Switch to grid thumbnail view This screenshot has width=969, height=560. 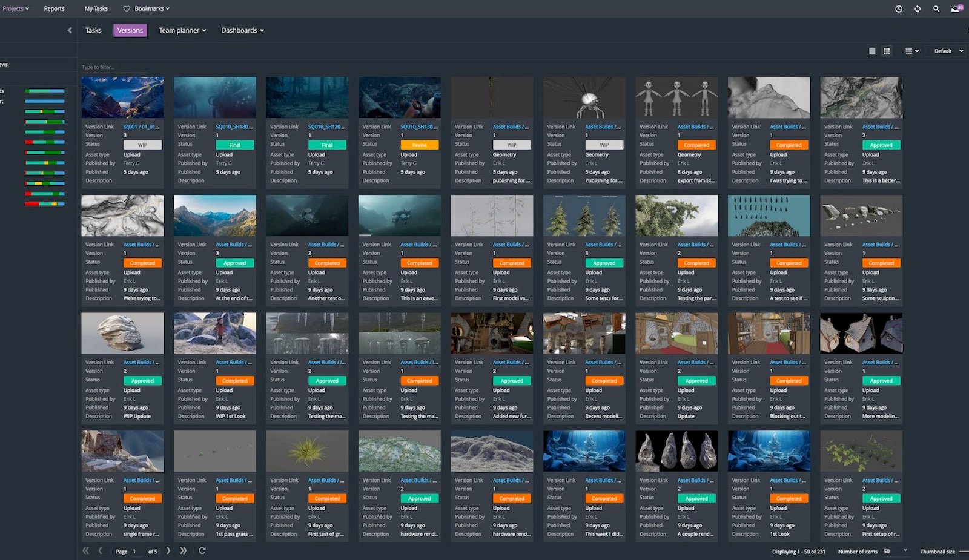point(887,51)
